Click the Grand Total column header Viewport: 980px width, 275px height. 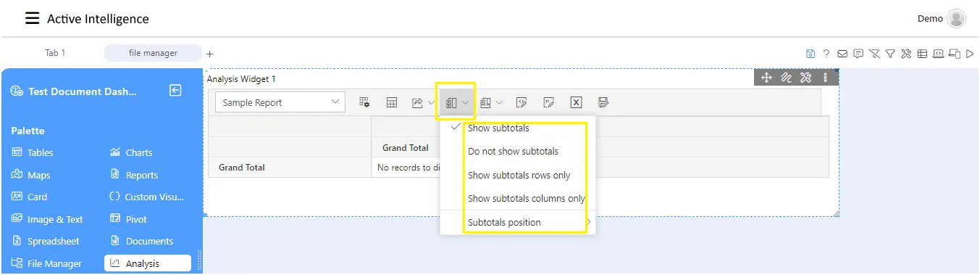point(406,147)
